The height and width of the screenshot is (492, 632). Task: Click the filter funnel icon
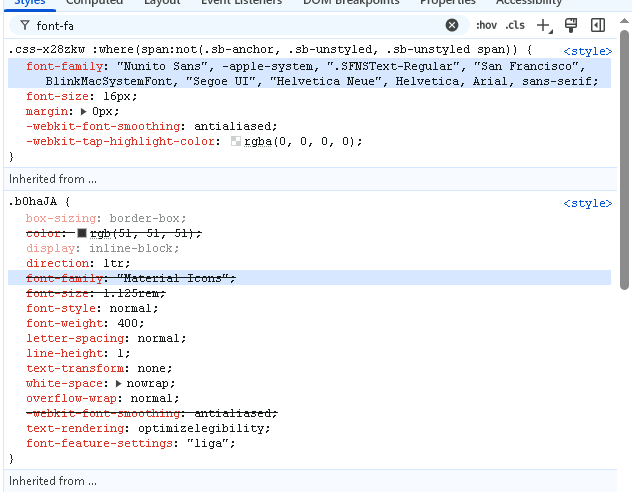(x=25, y=26)
